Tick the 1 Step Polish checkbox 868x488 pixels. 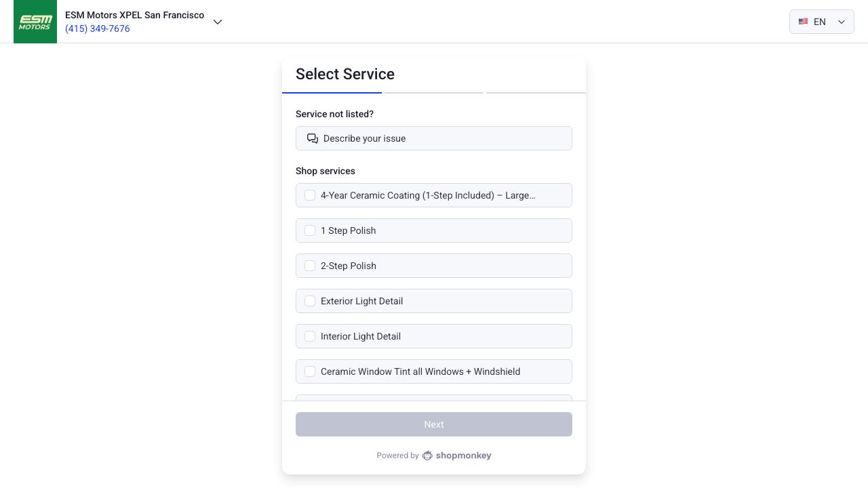point(310,230)
